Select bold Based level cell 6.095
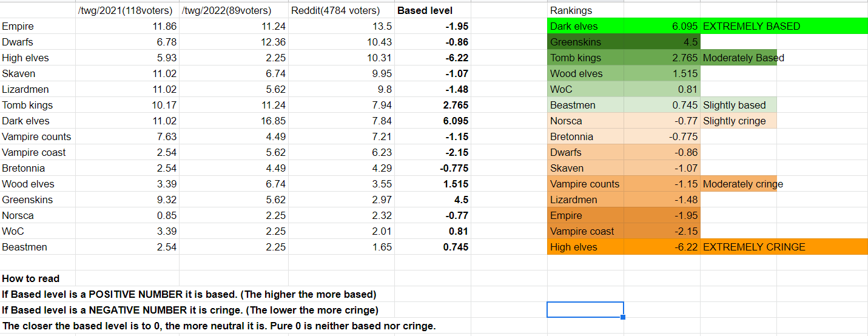Viewport: 868px width, 336px height. pos(432,121)
